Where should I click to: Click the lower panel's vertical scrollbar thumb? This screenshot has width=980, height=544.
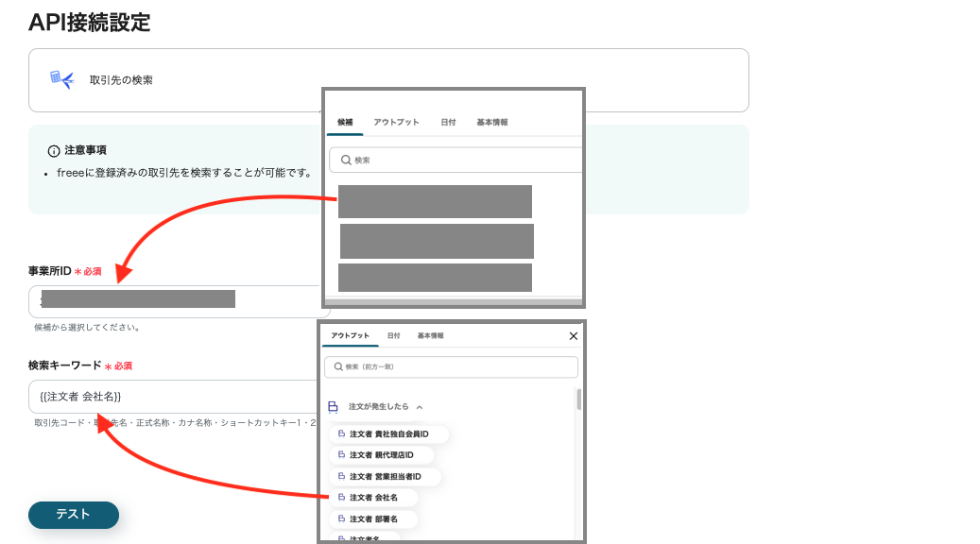[x=578, y=399]
